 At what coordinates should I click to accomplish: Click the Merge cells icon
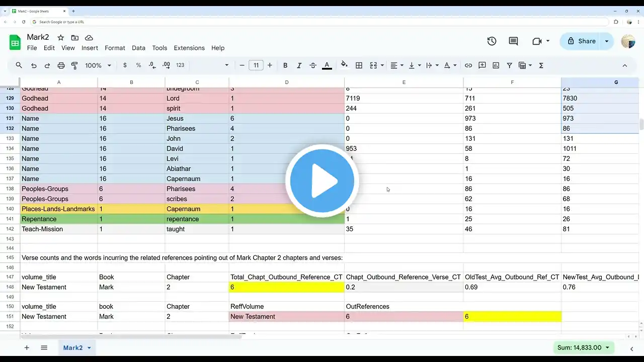point(373,65)
